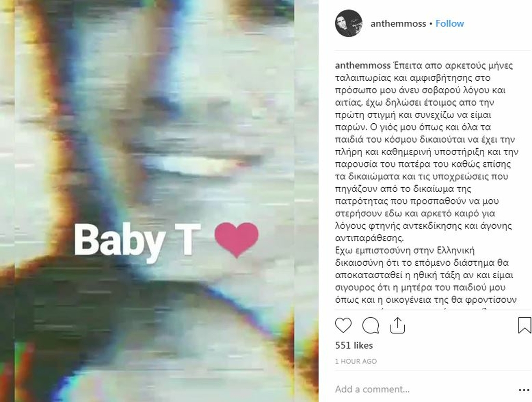This screenshot has width=532, height=402.
Task: Open the three-dot more options menu
Action: pyautogui.click(x=524, y=390)
